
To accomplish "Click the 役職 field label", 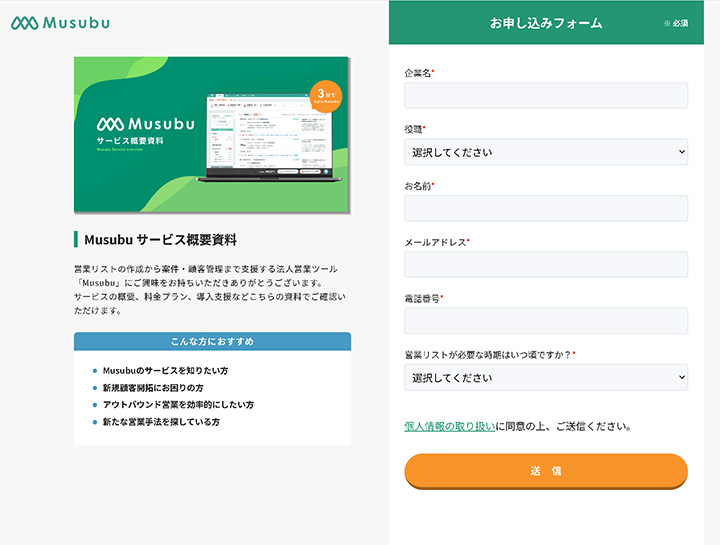I will [413, 129].
